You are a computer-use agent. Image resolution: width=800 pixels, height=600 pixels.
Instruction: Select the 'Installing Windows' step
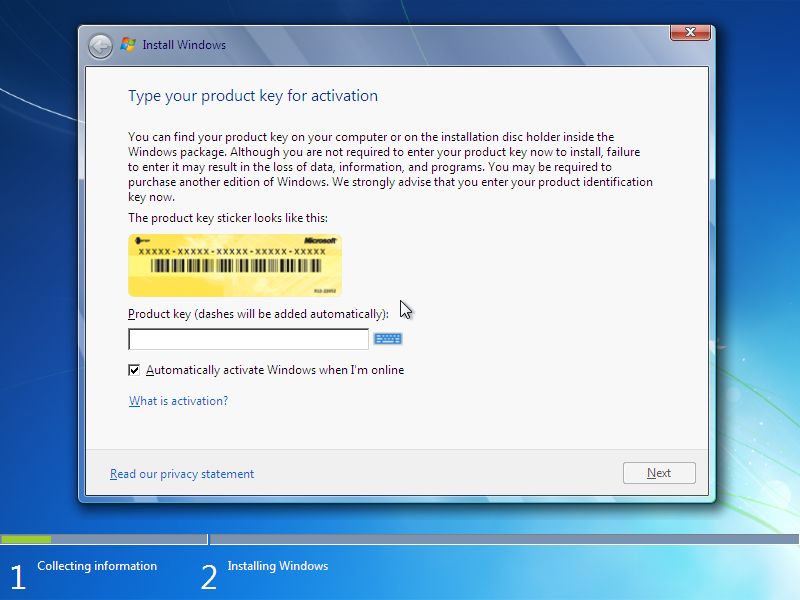pyautogui.click(x=277, y=565)
